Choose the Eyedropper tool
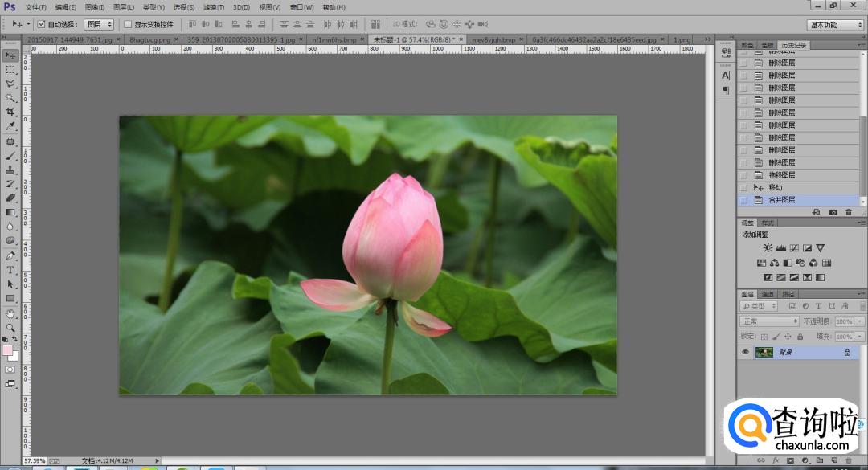The image size is (868, 470). (10, 126)
